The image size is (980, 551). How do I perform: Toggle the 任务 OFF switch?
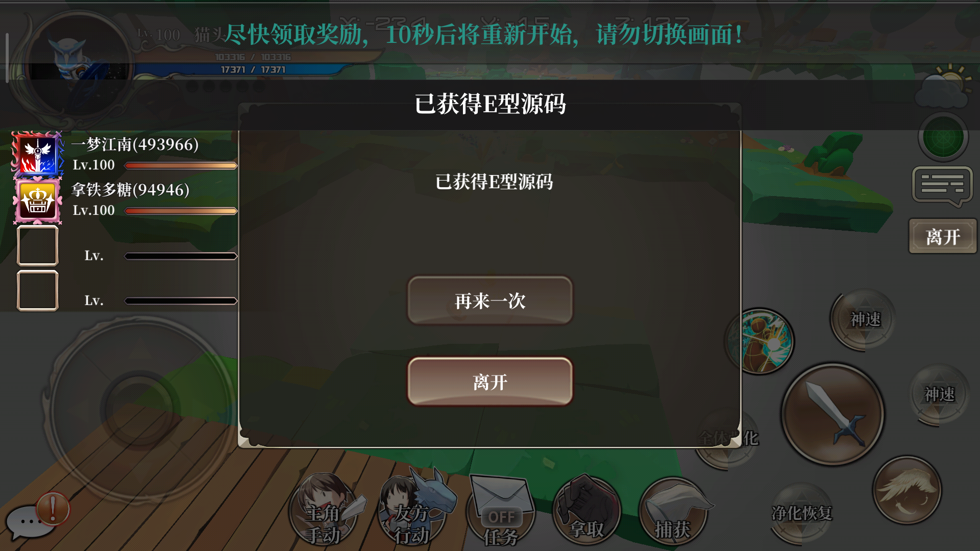coord(501,512)
